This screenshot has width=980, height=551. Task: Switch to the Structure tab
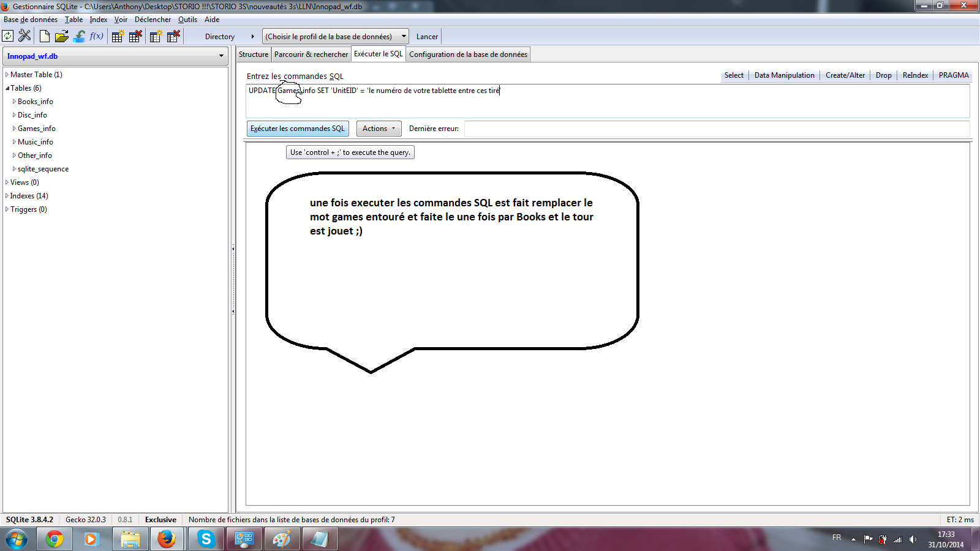254,54
